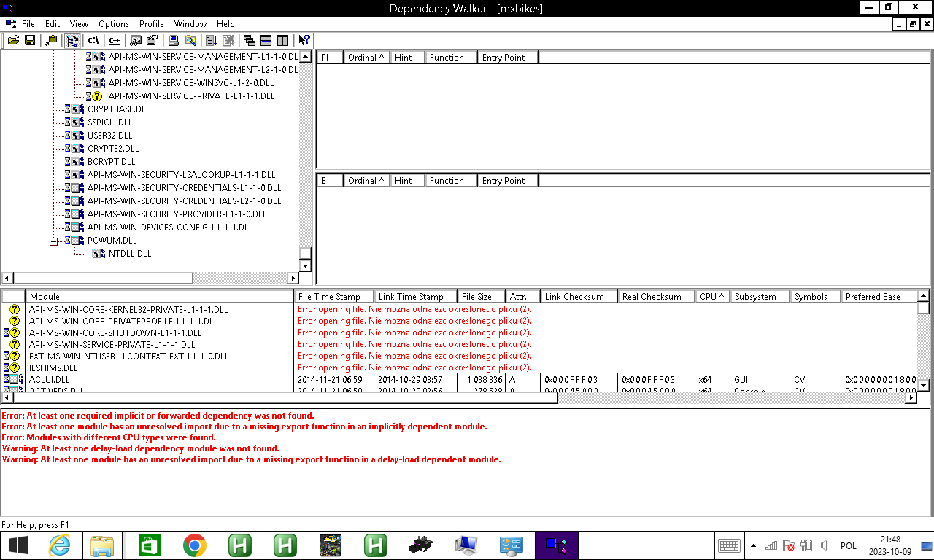Open the Help menu
Viewport: 934px width, 560px height.
click(226, 24)
